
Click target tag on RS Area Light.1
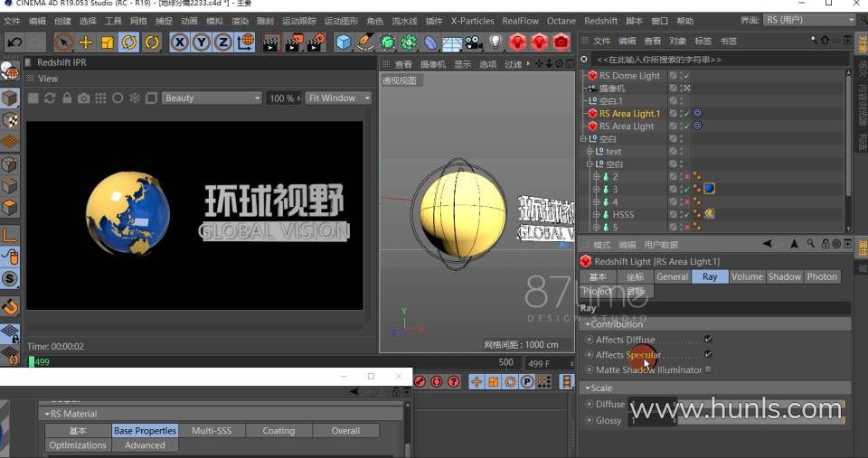pyautogui.click(x=697, y=113)
